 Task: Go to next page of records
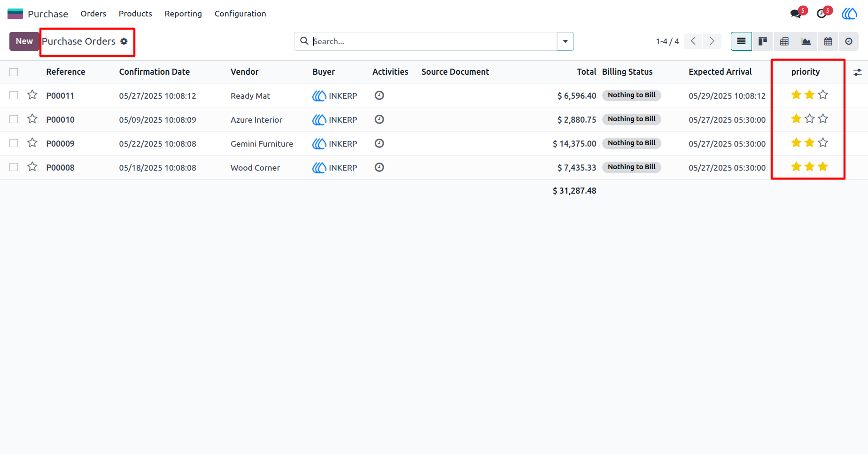click(x=712, y=41)
